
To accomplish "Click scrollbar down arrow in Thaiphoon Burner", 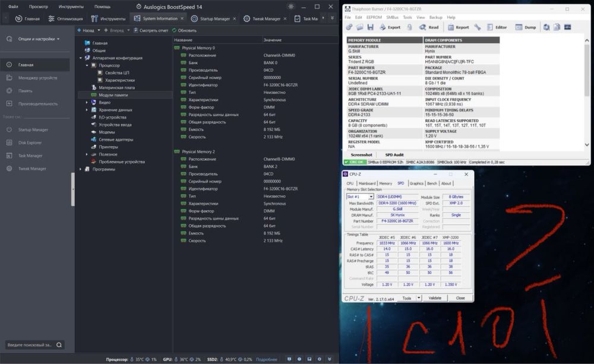I will point(587,145).
